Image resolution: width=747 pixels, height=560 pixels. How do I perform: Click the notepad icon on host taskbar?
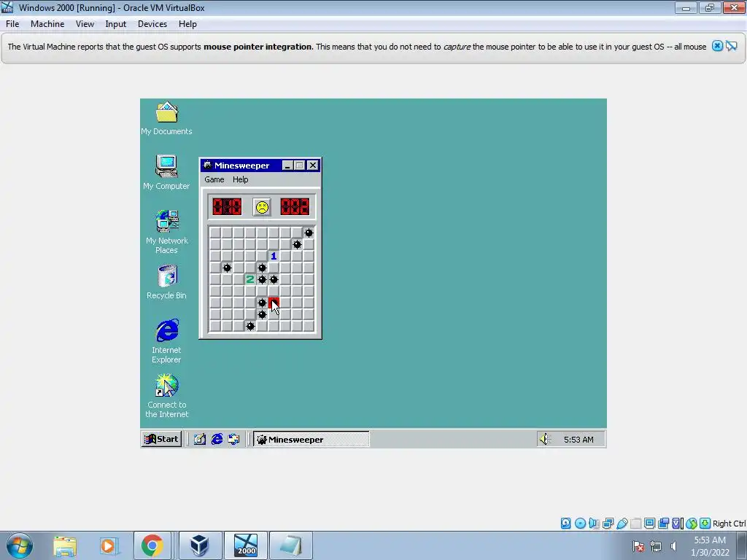291,545
